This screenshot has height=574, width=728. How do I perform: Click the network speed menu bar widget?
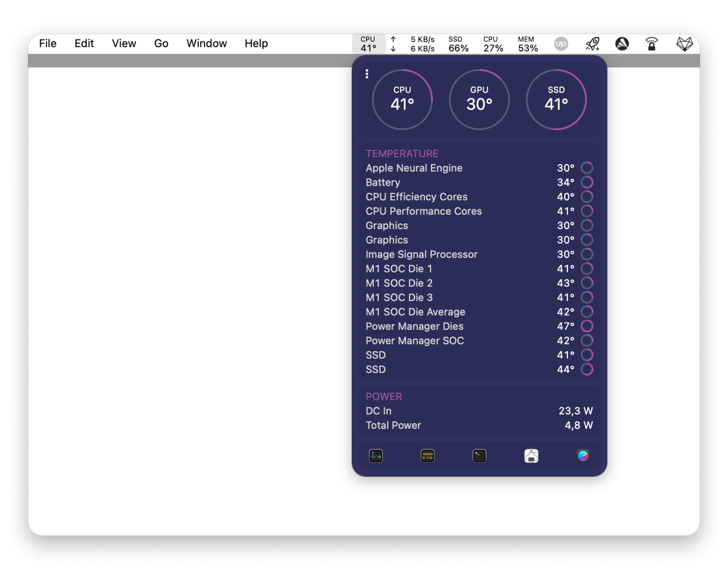click(x=413, y=44)
